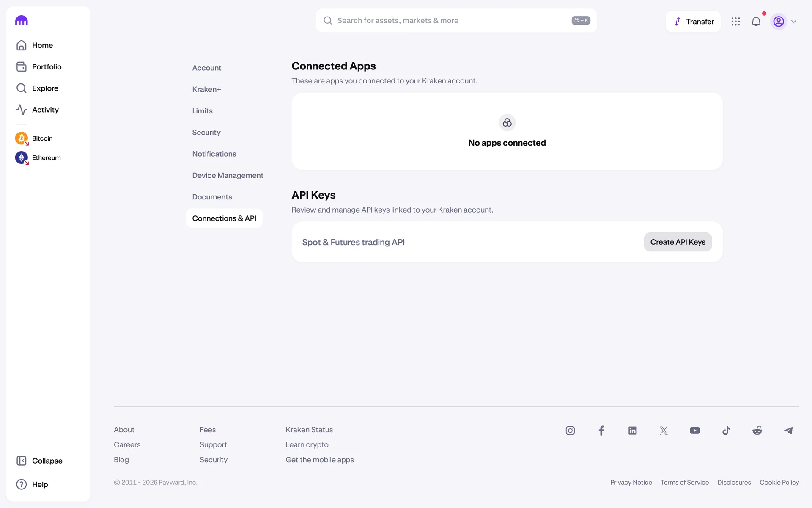This screenshot has width=812, height=508.
Task: Open the Kraken Status link
Action: click(309, 430)
